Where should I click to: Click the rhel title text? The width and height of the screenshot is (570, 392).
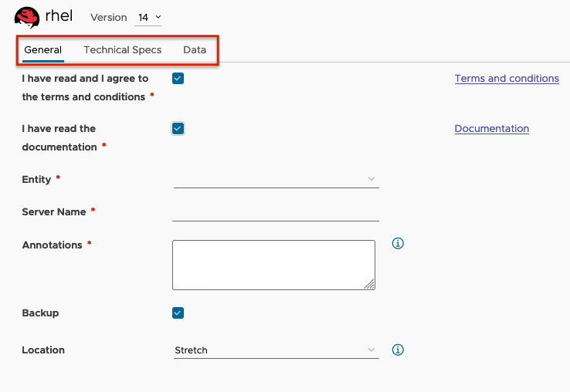click(x=59, y=16)
